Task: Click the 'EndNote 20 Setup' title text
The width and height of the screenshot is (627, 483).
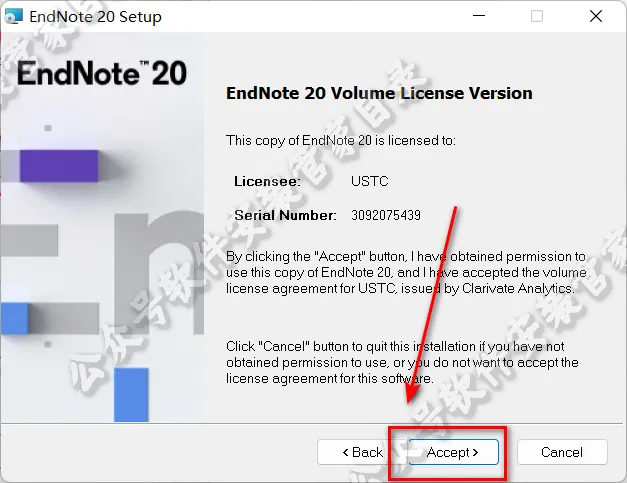Action: coord(96,17)
